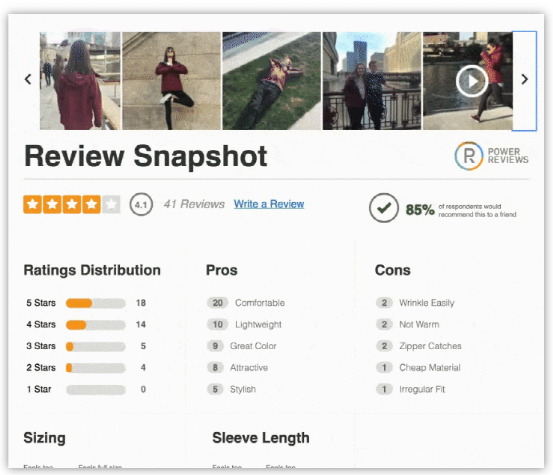
Task: Open the couple by railing photo
Action: point(372,81)
